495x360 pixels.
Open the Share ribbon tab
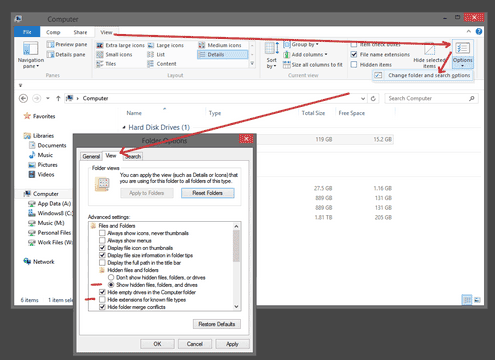coord(80,32)
